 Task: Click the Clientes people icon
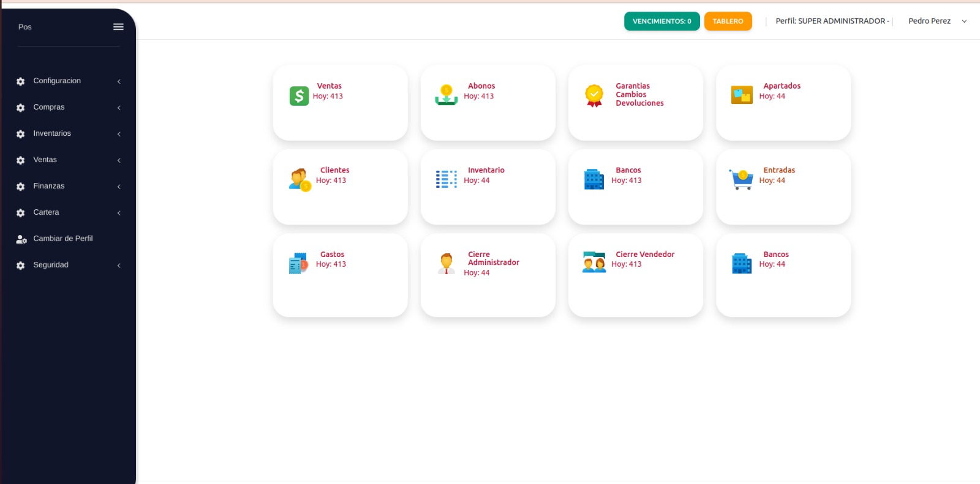coord(300,180)
